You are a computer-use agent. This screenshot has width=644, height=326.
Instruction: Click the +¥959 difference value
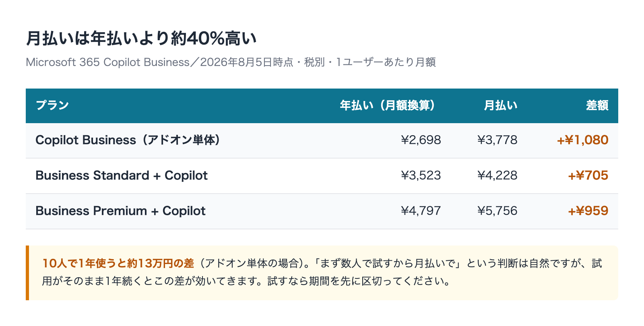click(x=588, y=211)
